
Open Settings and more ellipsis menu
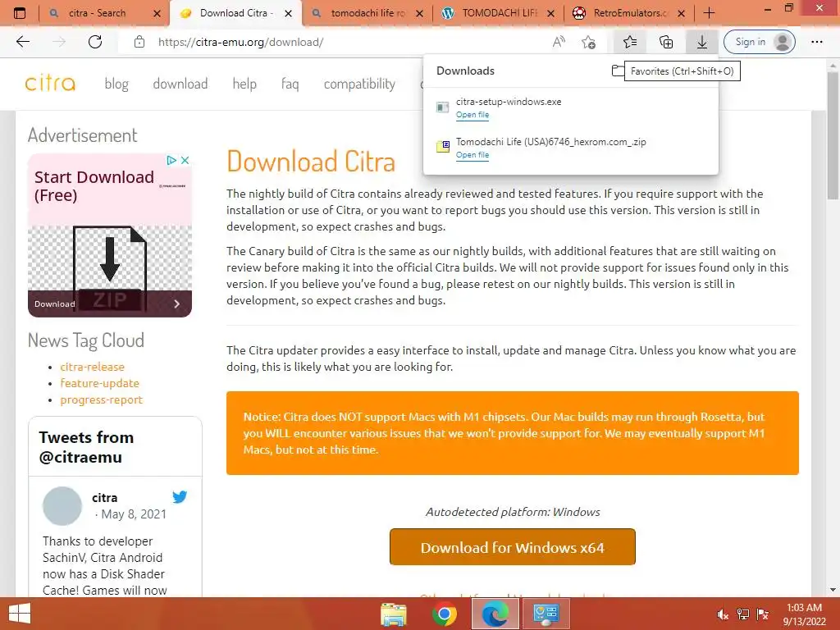[816, 42]
